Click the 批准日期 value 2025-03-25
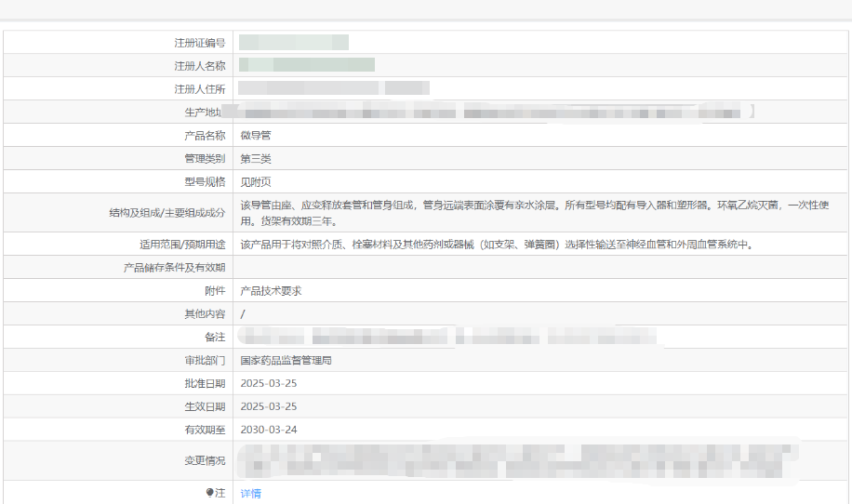852x504 pixels. tap(269, 383)
